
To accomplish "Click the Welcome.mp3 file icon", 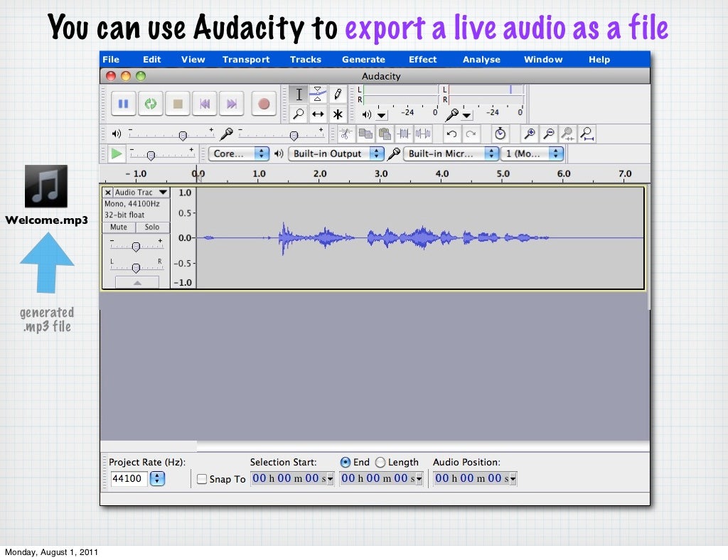I will (x=46, y=186).
